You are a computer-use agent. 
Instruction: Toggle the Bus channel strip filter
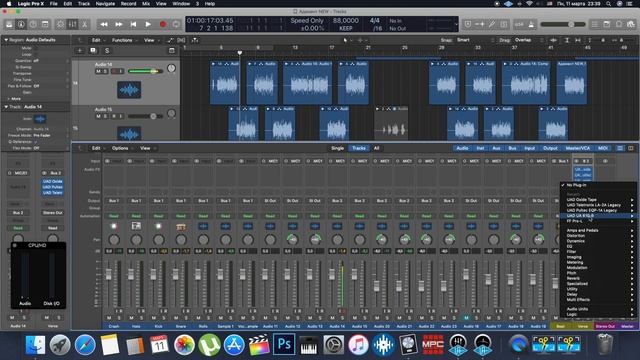(512, 148)
